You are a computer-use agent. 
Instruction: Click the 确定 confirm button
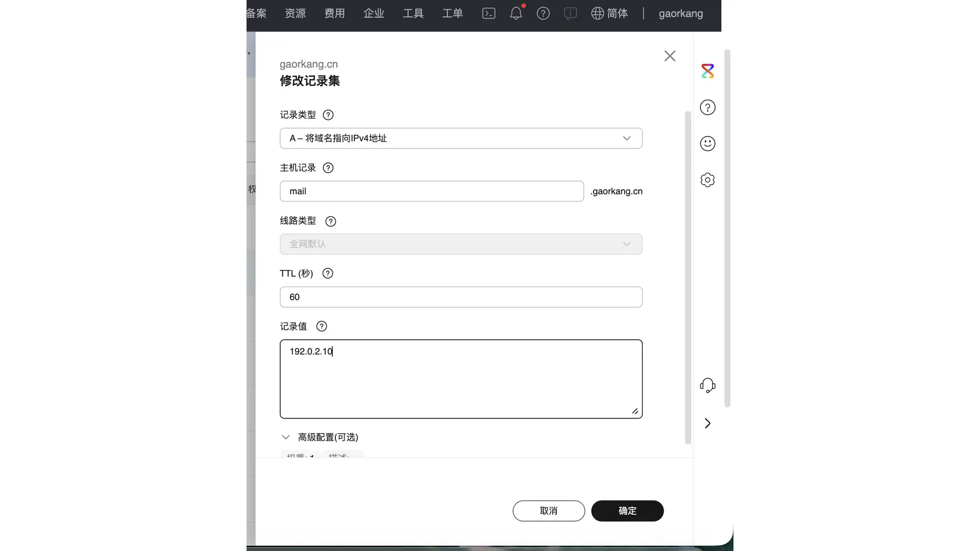click(x=627, y=511)
